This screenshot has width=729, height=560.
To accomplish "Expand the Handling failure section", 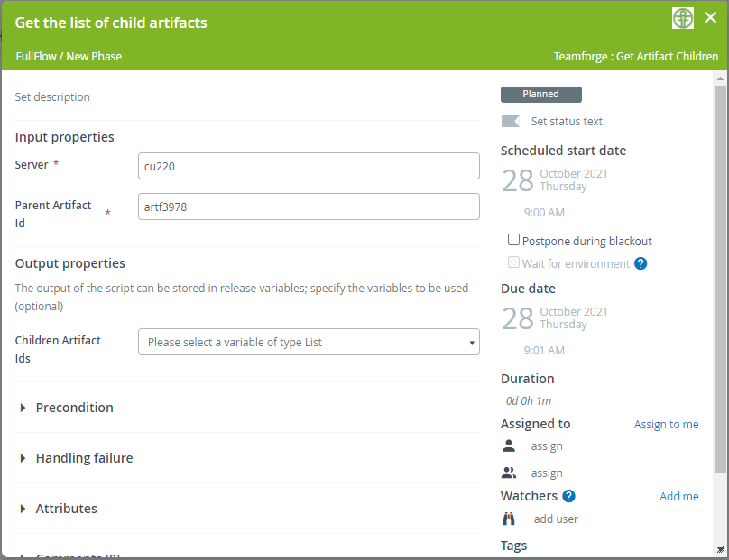I will pos(84,458).
